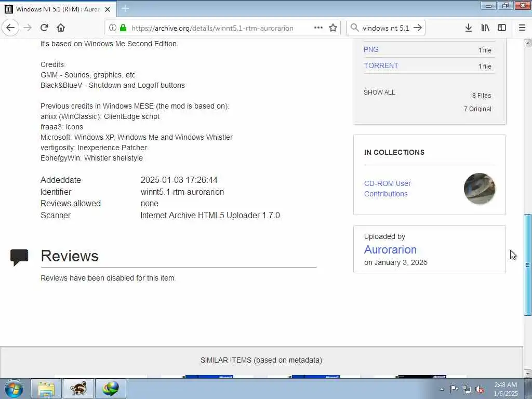
Task: Click the muted volume tray icon
Action: pyautogui.click(x=480, y=390)
